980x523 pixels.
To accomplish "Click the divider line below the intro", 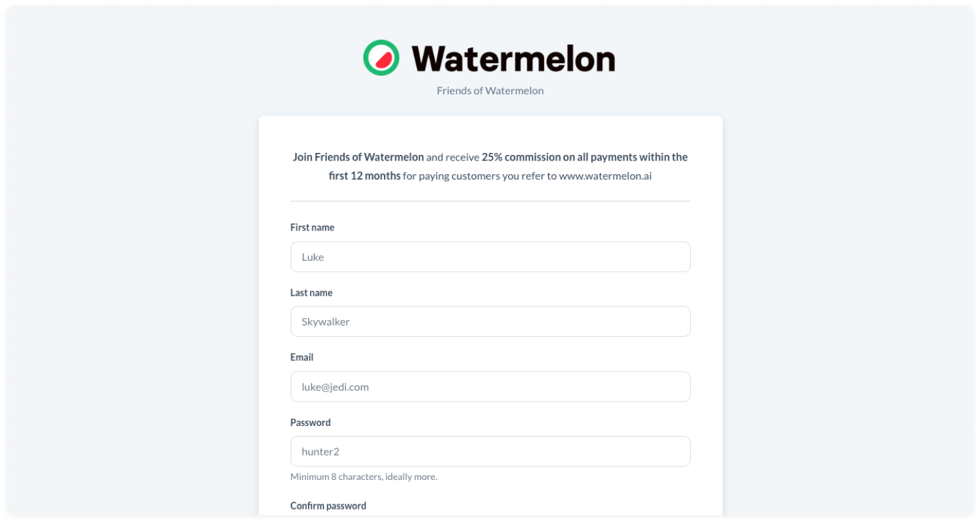I will (x=490, y=201).
